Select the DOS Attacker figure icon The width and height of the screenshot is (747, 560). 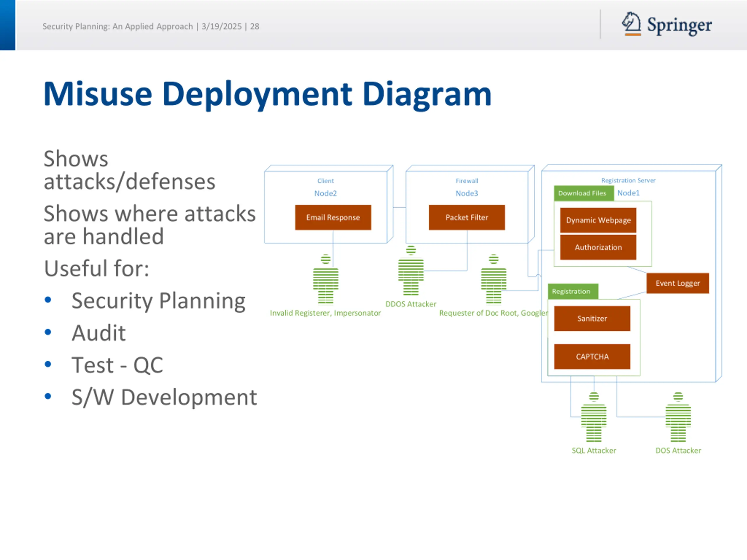[x=678, y=417]
